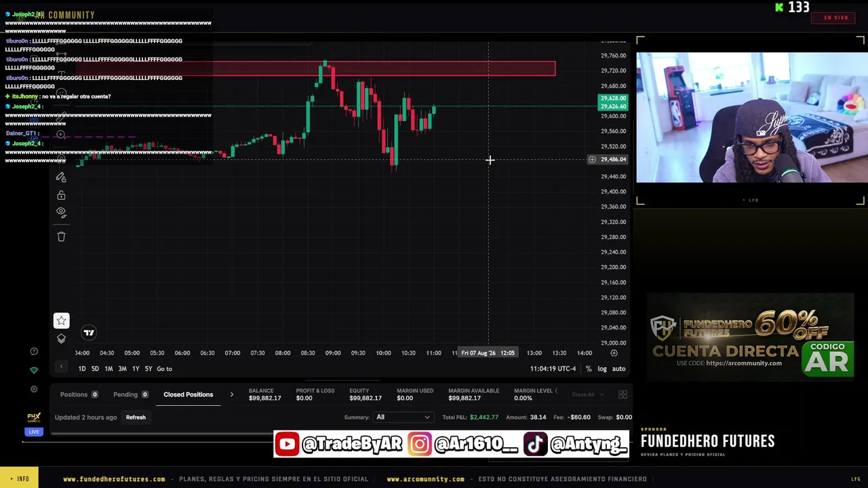The height and width of the screenshot is (488, 868).
Task: Open the www.arcomunnity.com link
Action: (426, 479)
